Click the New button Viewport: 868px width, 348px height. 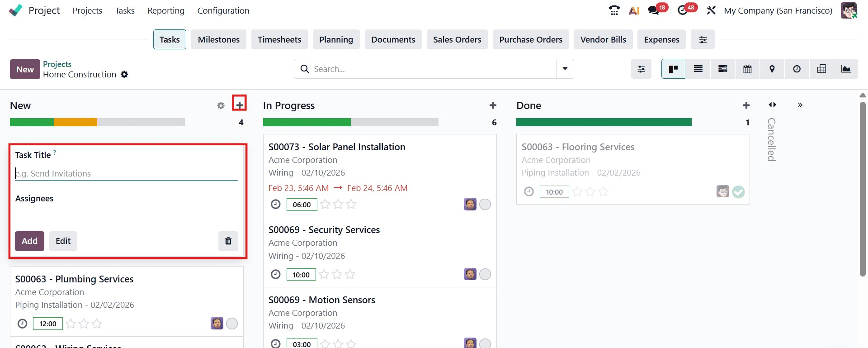point(25,69)
